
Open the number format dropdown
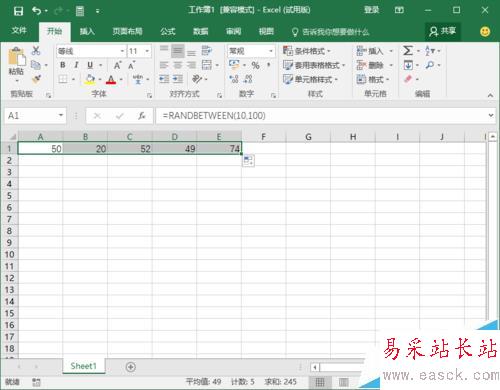271,51
